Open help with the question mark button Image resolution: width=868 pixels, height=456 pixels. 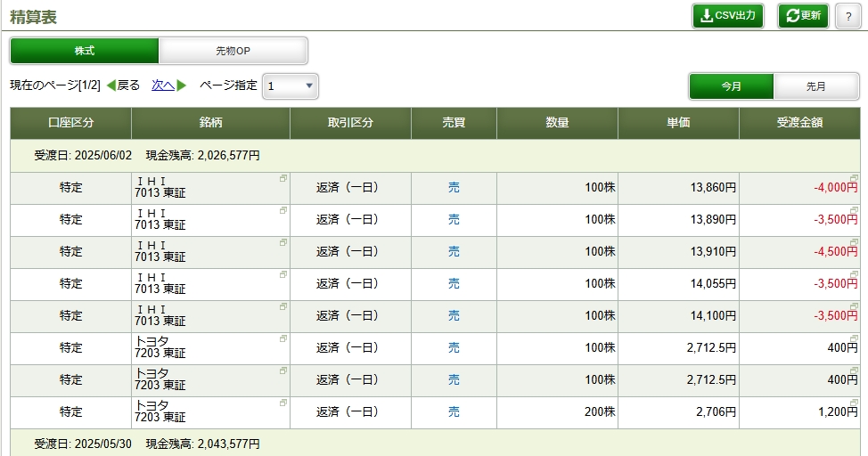[x=848, y=17]
